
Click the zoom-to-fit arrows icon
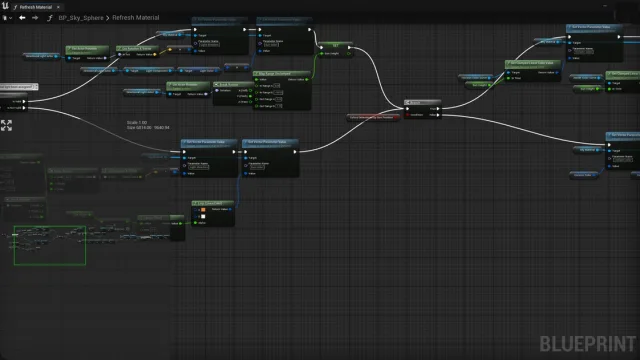tap(6, 125)
